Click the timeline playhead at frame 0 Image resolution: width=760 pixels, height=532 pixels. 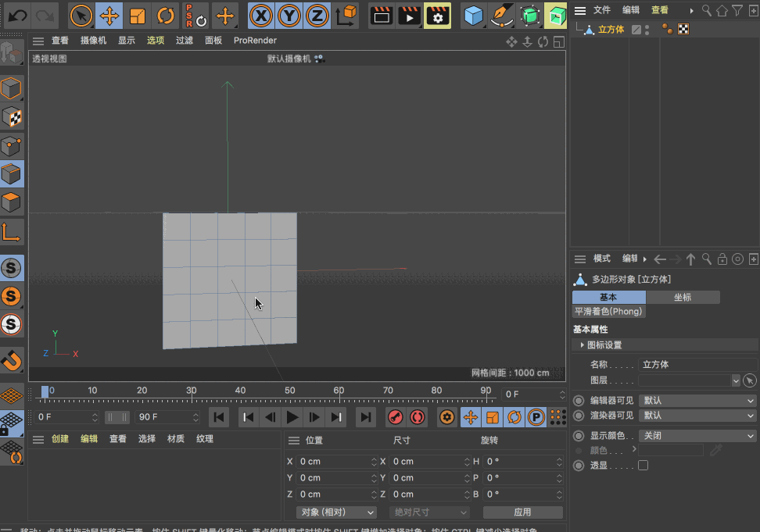click(x=45, y=391)
